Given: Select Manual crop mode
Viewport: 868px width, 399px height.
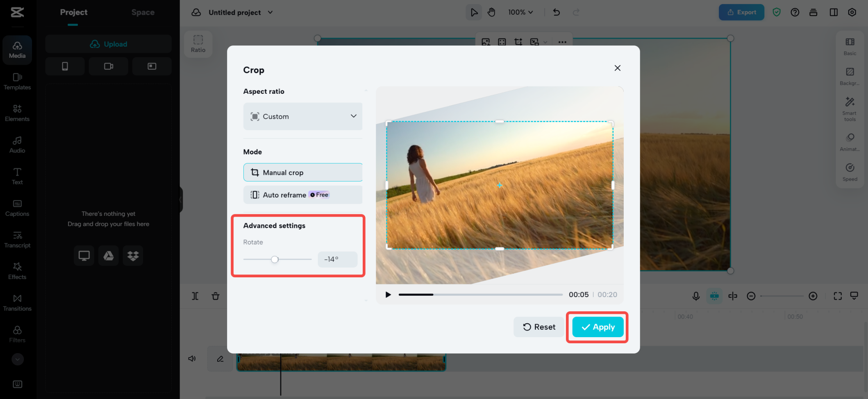Looking at the screenshot, I should pyautogui.click(x=302, y=172).
